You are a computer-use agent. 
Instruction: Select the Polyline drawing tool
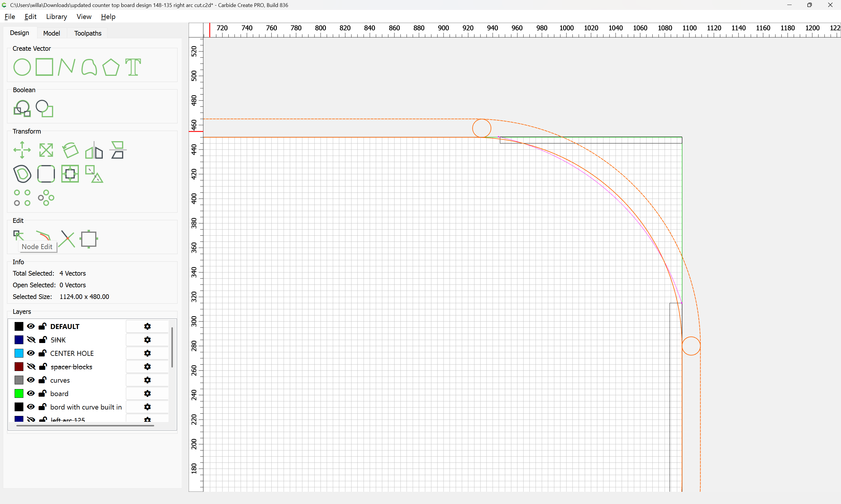pos(66,67)
